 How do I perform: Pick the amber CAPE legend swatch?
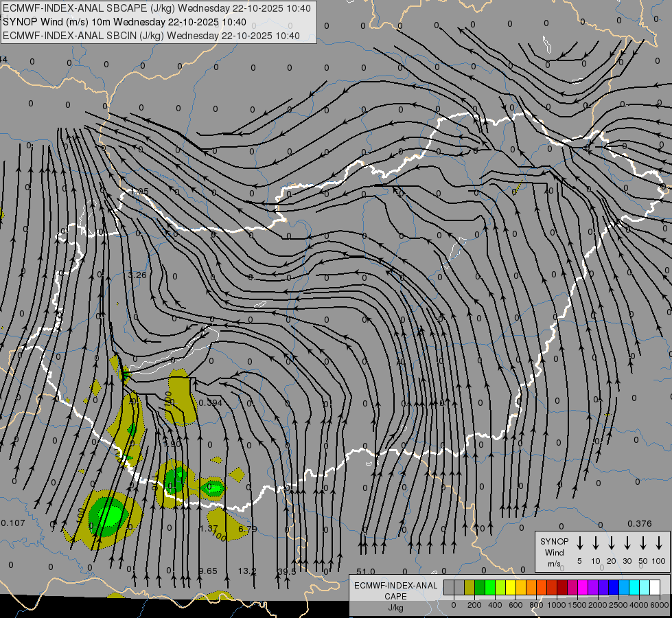(x=521, y=587)
